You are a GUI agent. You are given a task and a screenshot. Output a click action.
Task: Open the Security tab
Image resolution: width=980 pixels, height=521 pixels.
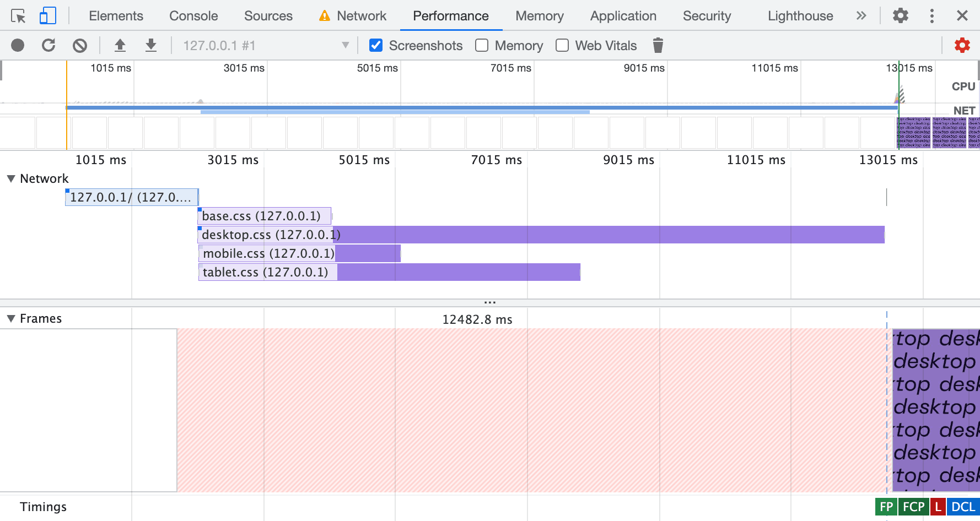pos(707,16)
